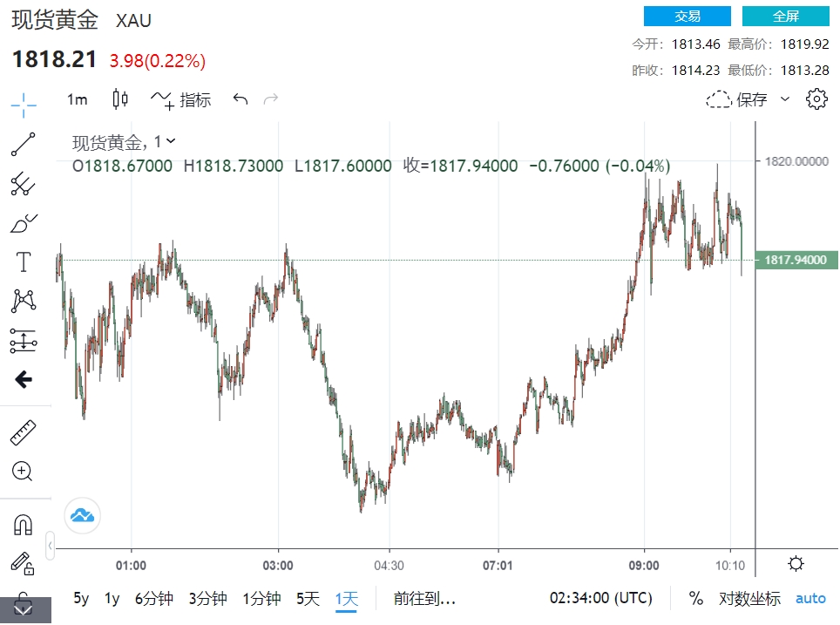Open the 02:34:00 (UTC) timezone selector
840x625 pixels.
pyautogui.click(x=600, y=599)
